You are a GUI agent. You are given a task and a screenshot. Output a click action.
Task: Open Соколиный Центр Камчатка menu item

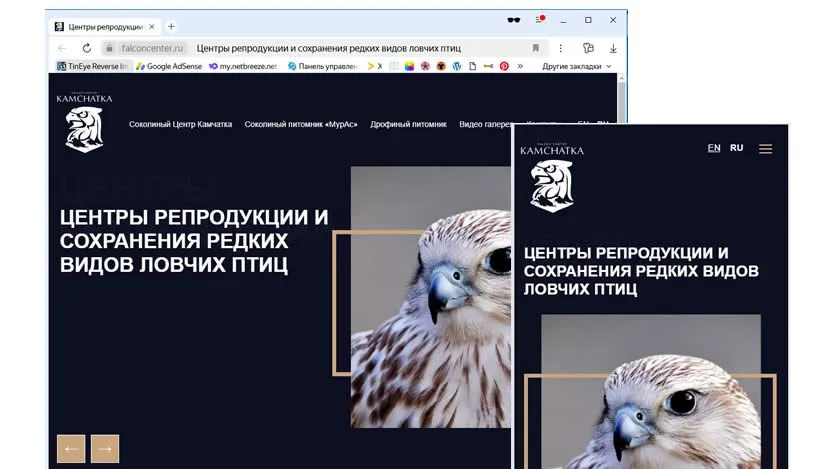click(x=180, y=124)
